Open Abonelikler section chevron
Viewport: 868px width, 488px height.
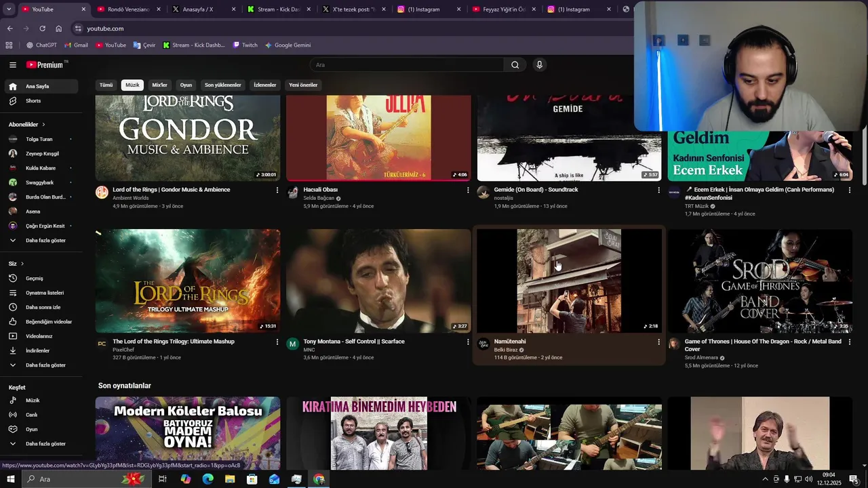[43, 125]
